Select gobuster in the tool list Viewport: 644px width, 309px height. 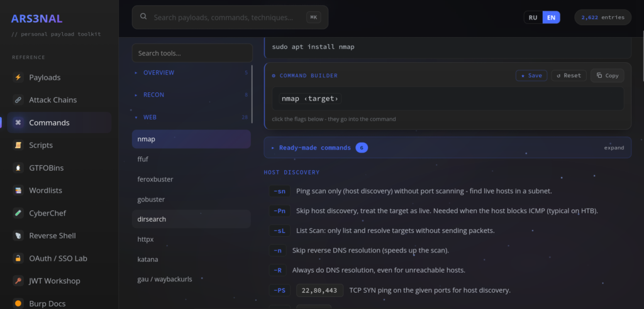[x=191, y=200]
